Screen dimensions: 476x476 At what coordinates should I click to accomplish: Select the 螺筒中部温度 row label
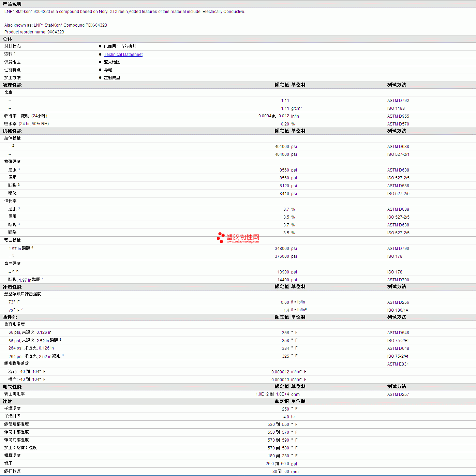coord(16,432)
